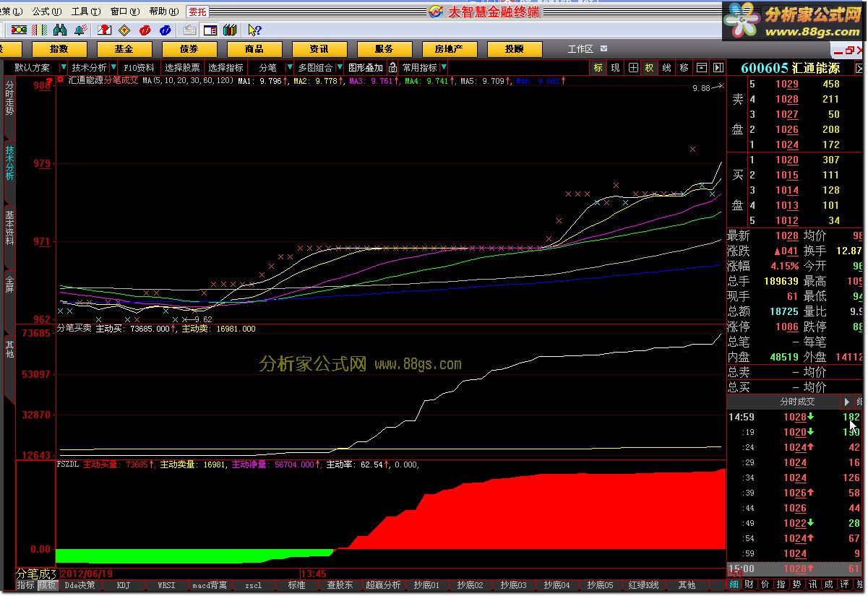Toggle the 权 rights-adjustment button
The width and height of the screenshot is (868, 596).
649,67
